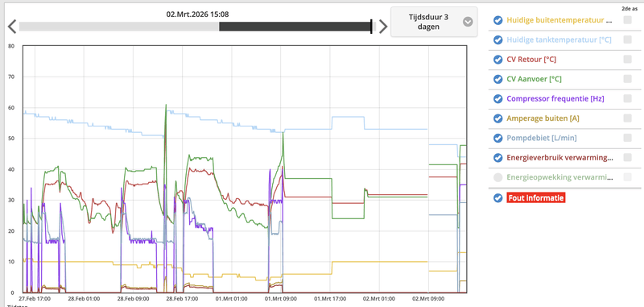Click the slider handle at the end
Image resolution: width=644 pixels, height=307 pixels.
tap(371, 27)
